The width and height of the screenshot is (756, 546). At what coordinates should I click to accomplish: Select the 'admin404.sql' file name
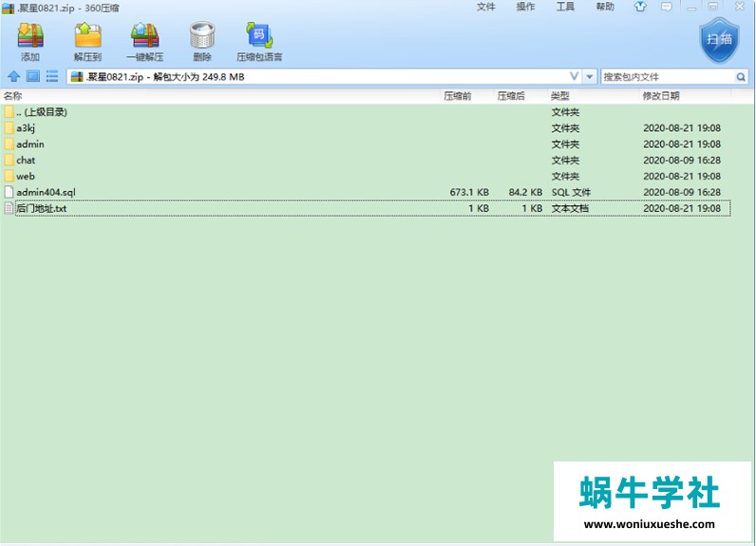point(46,192)
